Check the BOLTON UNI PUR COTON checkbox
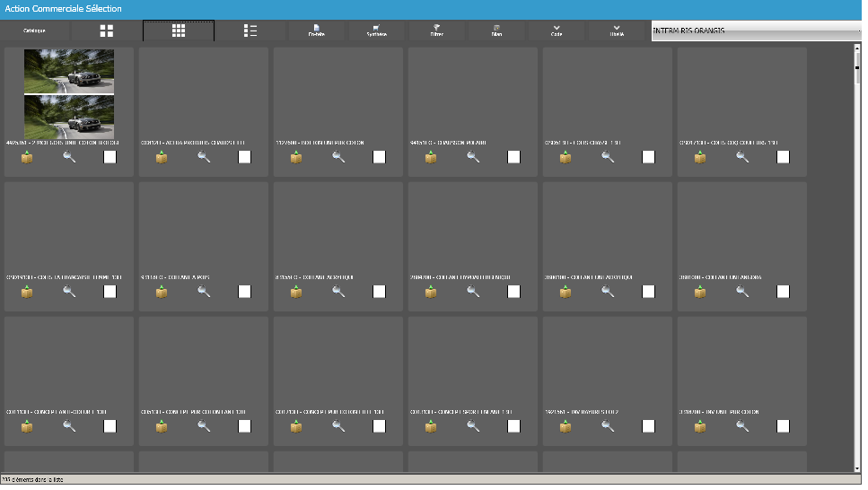 coord(379,157)
